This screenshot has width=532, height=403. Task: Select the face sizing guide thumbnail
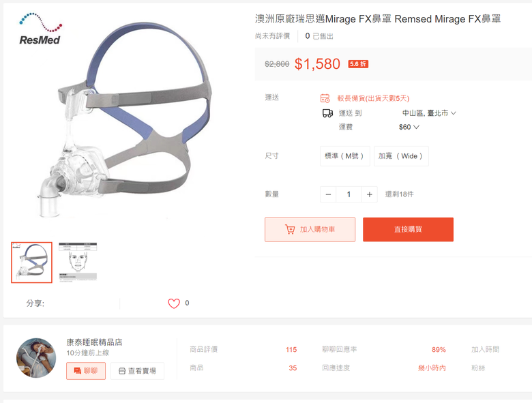[78, 263]
